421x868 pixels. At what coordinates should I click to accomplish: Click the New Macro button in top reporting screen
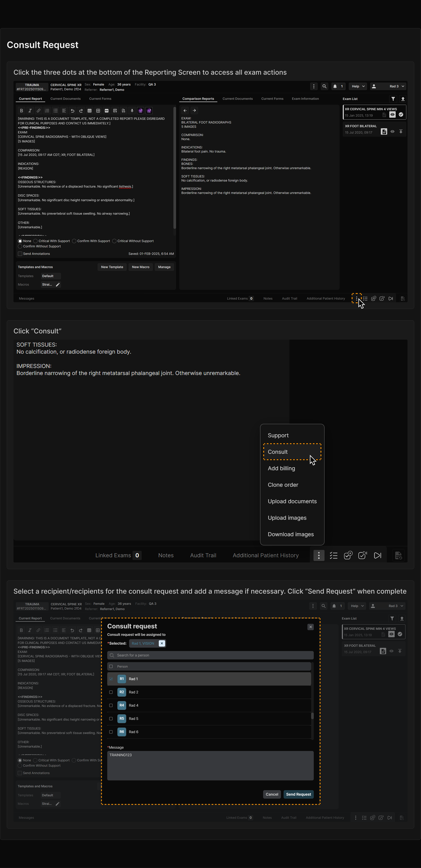coord(141,267)
